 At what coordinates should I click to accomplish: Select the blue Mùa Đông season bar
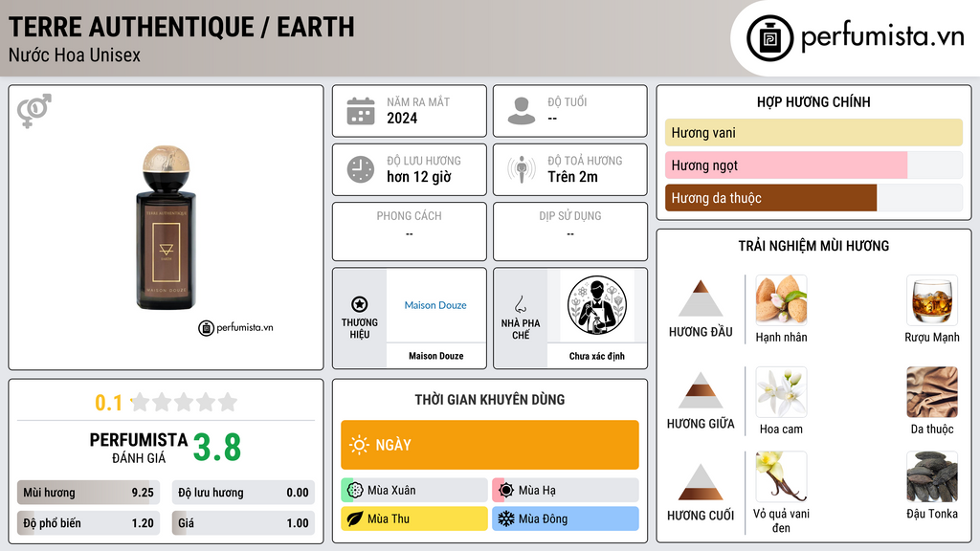coord(566,518)
